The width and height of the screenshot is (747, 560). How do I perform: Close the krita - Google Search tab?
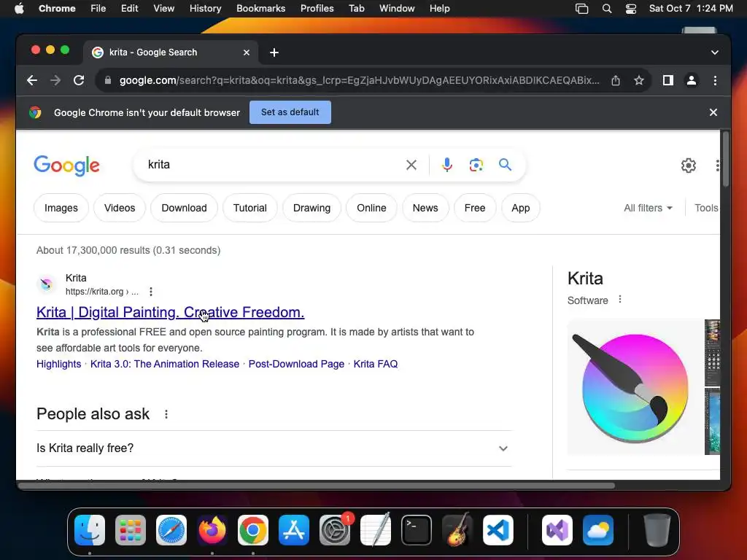click(247, 52)
